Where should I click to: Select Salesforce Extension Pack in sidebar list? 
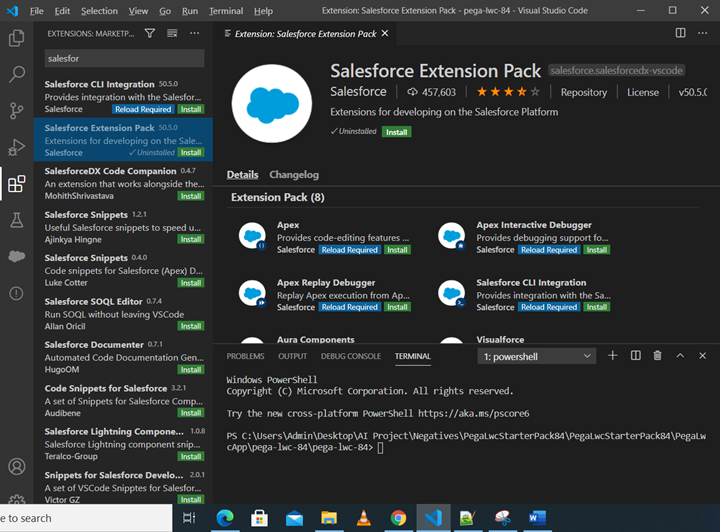pyautogui.click(x=123, y=140)
